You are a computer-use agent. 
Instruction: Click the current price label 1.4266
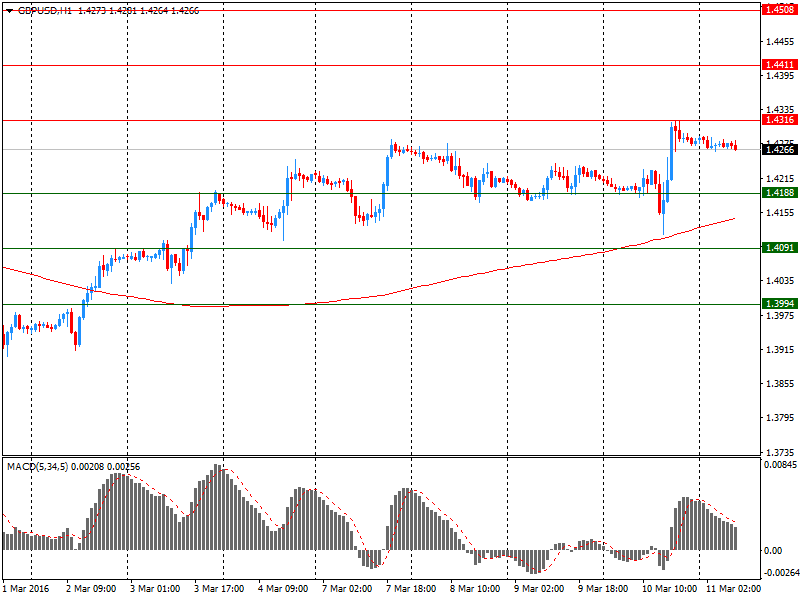(780, 149)
